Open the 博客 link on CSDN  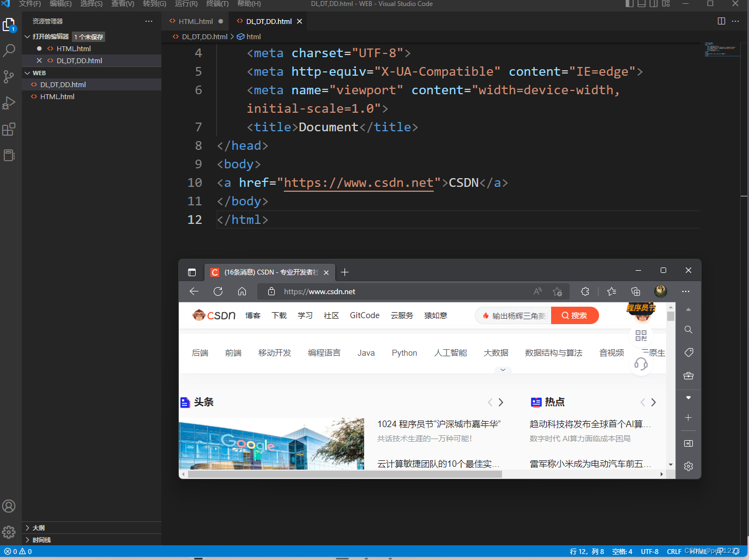[253, 315]
